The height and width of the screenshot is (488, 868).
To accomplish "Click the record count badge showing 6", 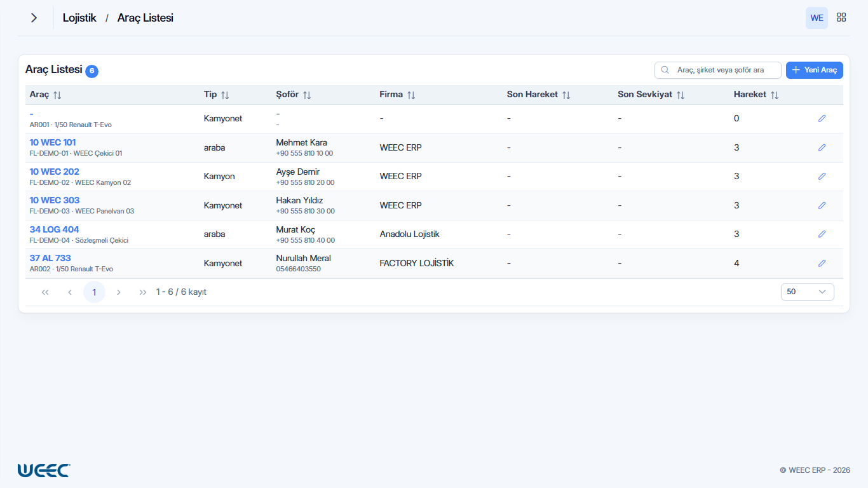I will point(92,71).
